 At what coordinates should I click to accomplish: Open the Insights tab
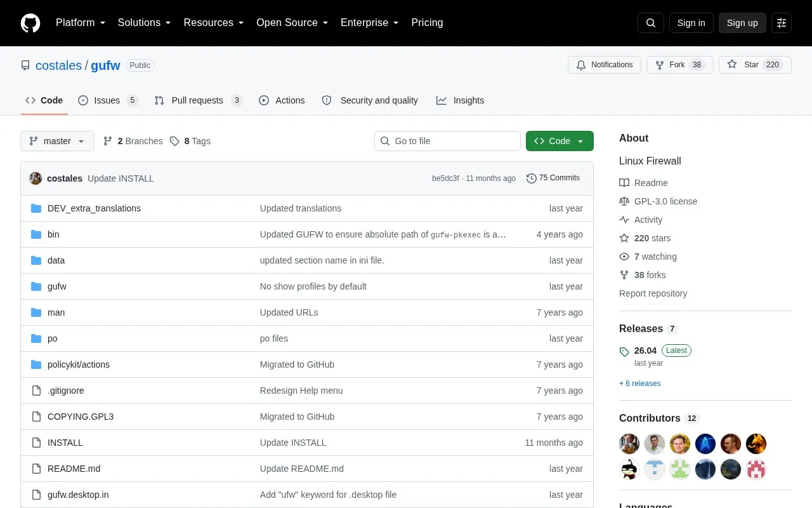(x=460, y=100)
